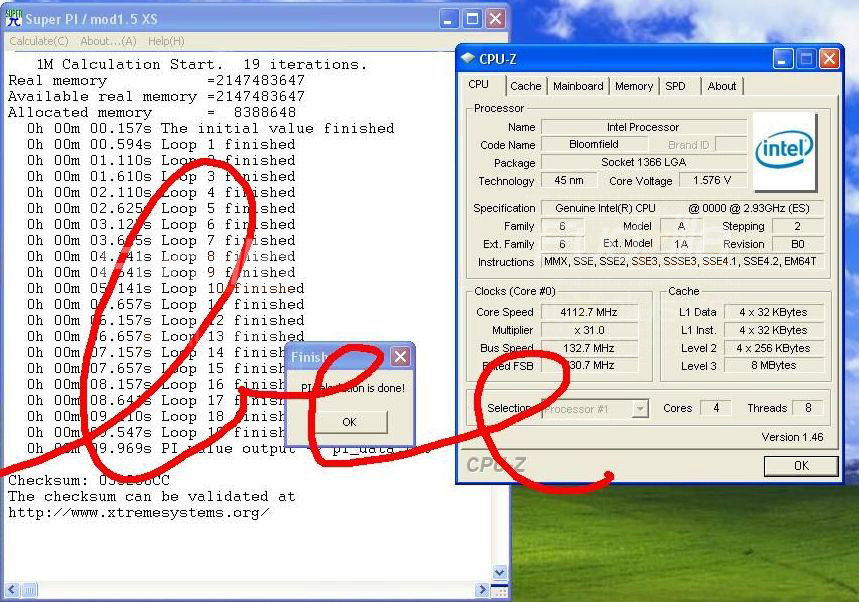Click the Specification field Genuine Intel(R) CPU

click(683, 208)
